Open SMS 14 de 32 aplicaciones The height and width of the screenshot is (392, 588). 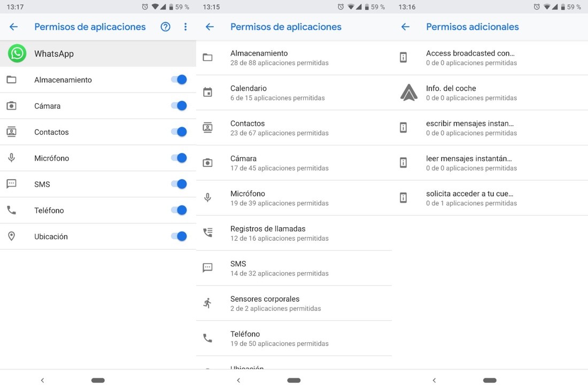click(x=294, y=268)
